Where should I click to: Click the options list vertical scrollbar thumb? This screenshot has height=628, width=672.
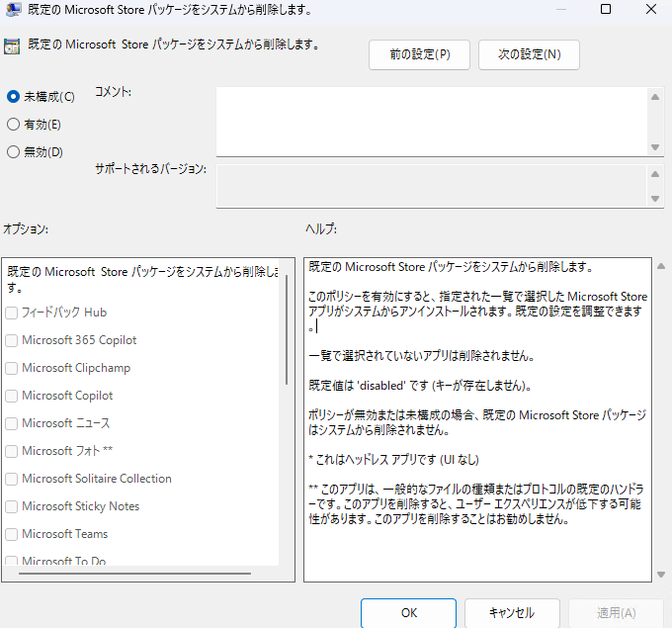tap(287, 329)
